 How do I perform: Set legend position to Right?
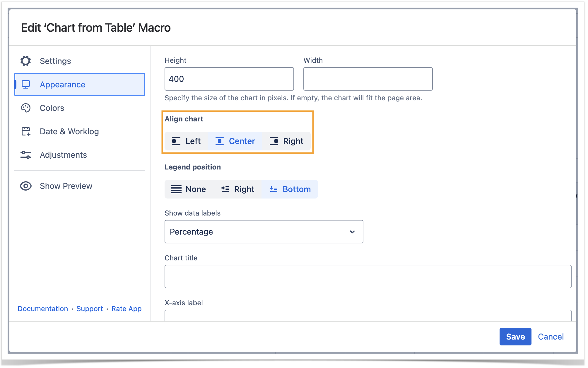point(237,189)
